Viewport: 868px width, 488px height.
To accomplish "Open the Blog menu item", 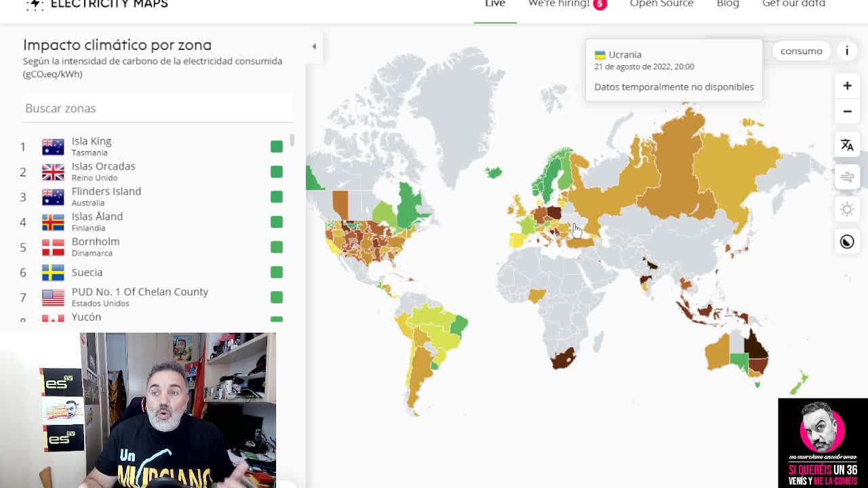I will point(728,4).
